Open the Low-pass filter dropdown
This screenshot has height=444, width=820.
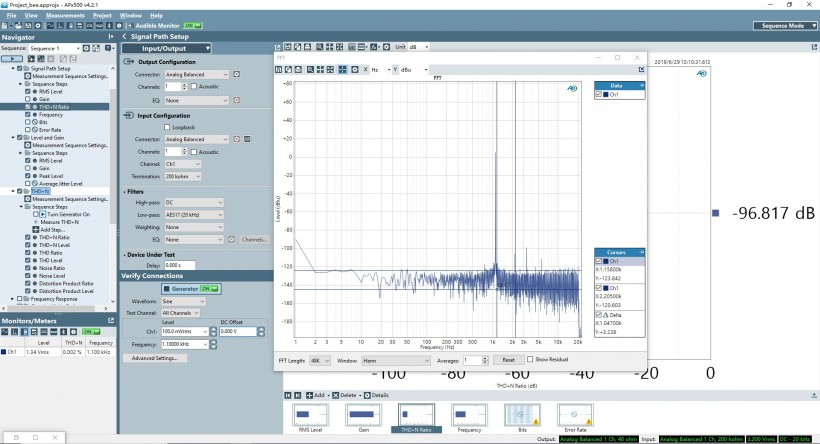pyautogui.click(x=194, y=215)
